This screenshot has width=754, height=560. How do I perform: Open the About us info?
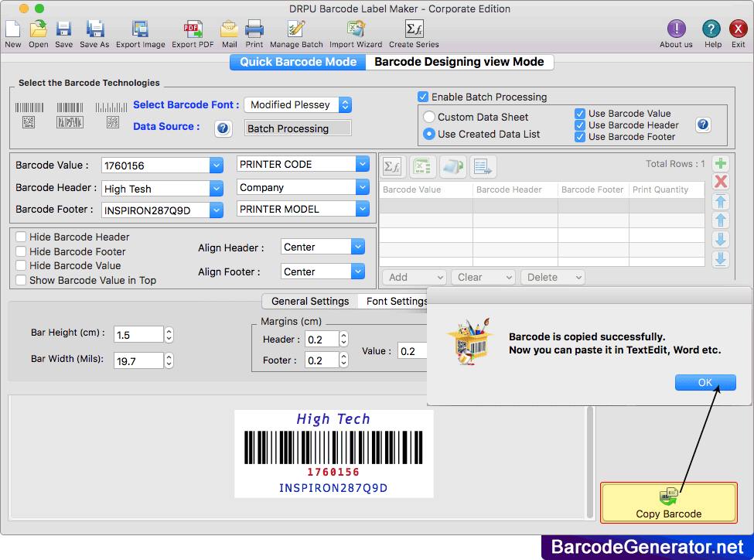pyautogui.click(x=676, y=29)
